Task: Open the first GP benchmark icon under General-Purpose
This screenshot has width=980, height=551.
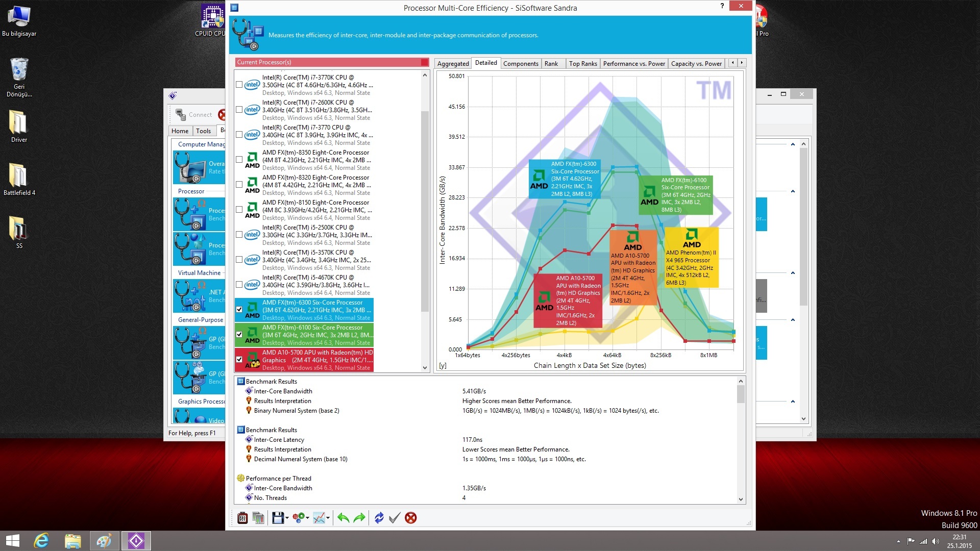Action: (x=199, y=343)
